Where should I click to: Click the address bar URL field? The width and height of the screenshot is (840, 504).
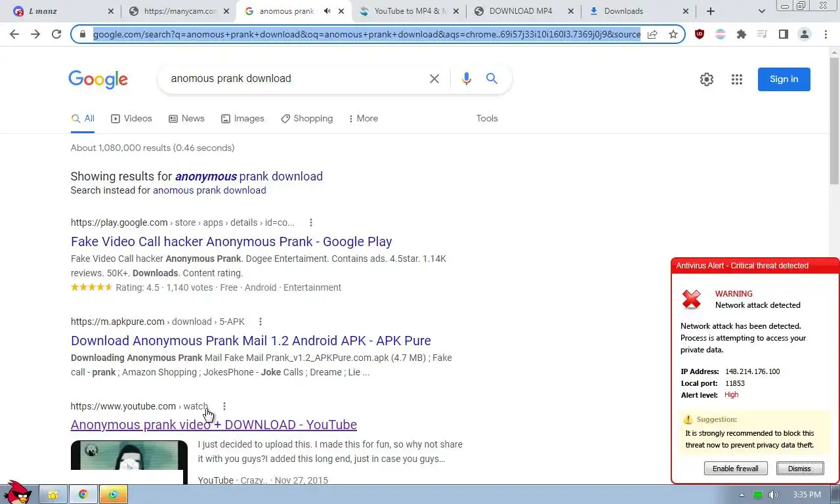click(x=366, y=34)
